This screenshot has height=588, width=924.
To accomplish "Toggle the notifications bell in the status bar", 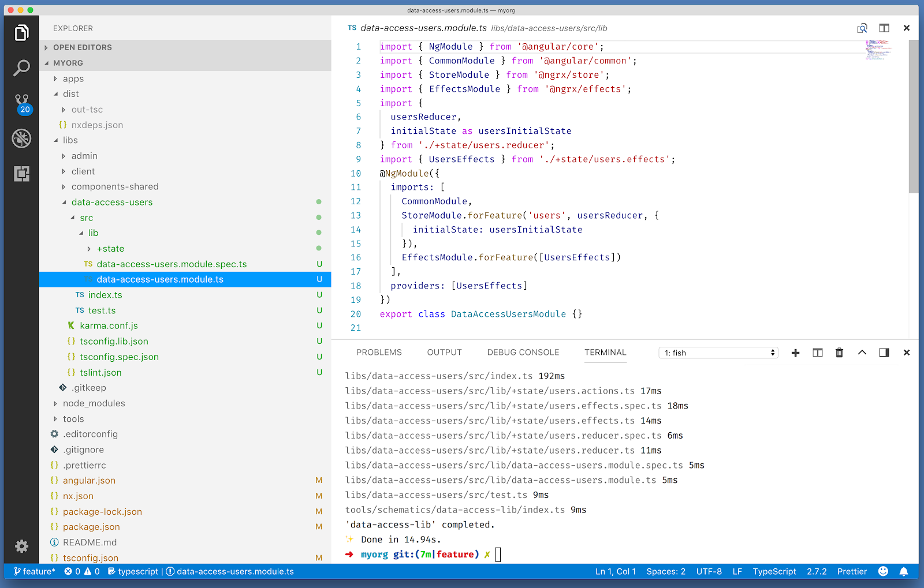I will click(x=904, y=571).
